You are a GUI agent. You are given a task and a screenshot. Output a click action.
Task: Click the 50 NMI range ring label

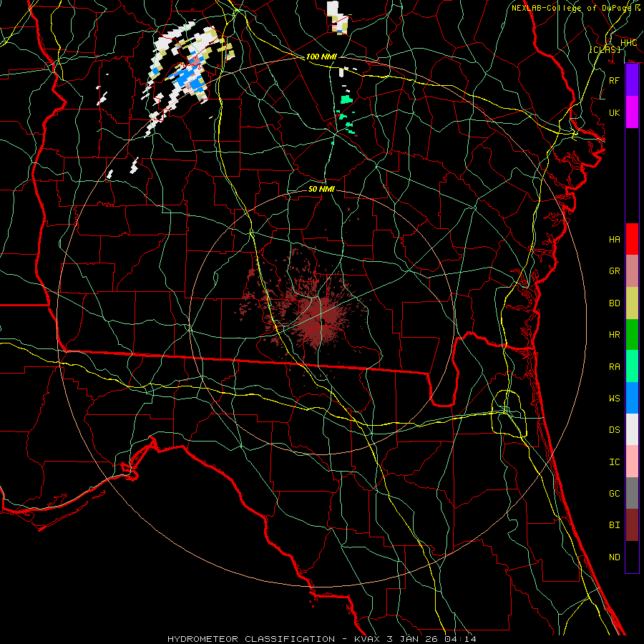pos(321,189)
